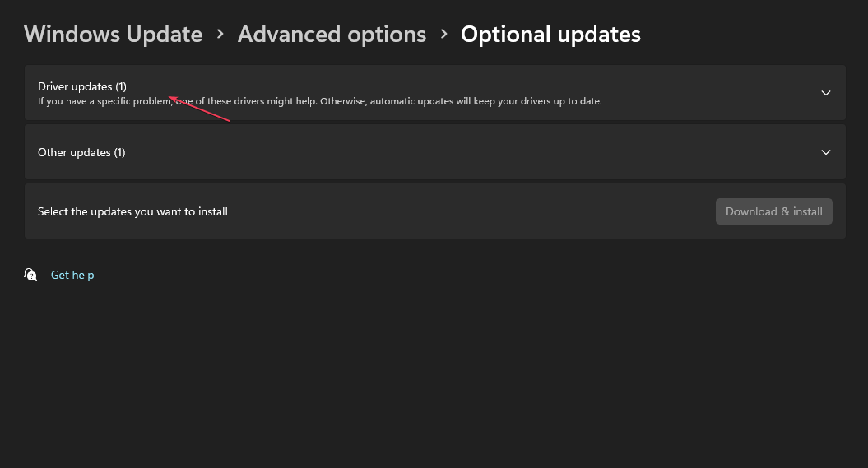Click the Other updates (1) title
This screenshot has height=468, width=868.
tap(81, 152)
